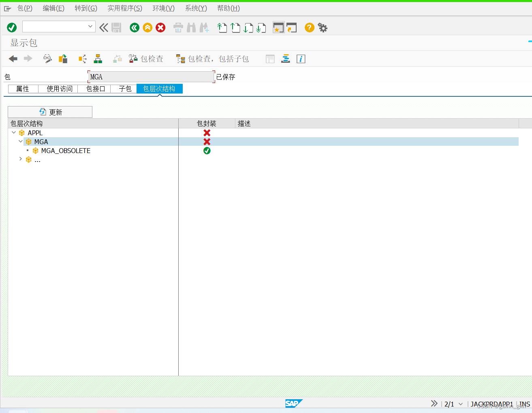The image size is (532, 413).
Task: Collapse the command field with the double-arrow icon
Action: (x=104, y=28)
